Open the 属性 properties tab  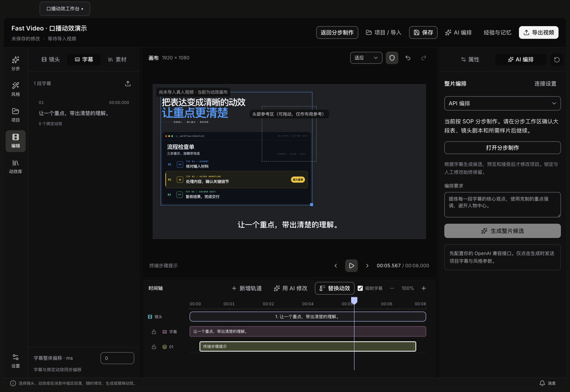(470, 59)
